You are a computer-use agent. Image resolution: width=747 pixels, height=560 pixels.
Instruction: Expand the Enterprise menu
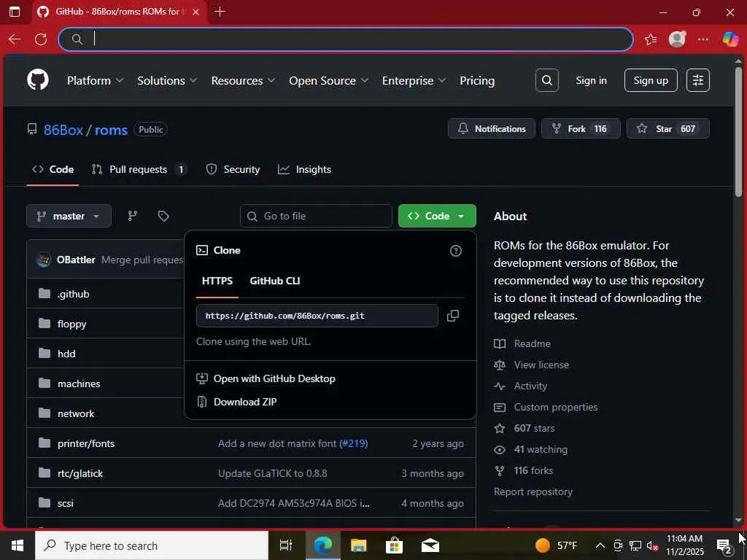coord(414,80)
